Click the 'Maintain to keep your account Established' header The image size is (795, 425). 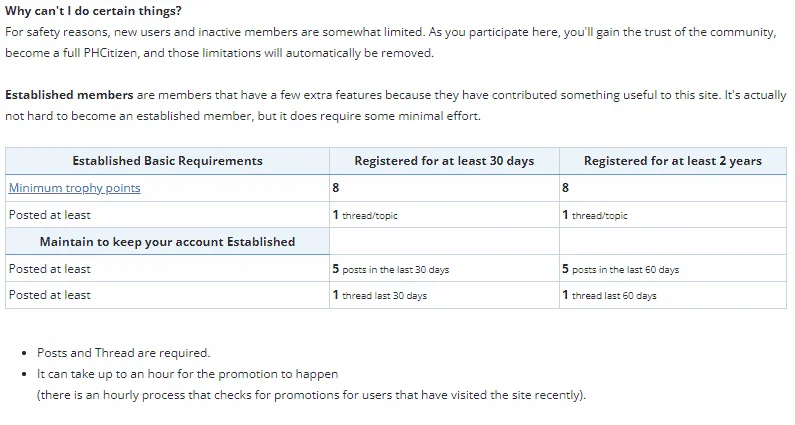(167, 241)
